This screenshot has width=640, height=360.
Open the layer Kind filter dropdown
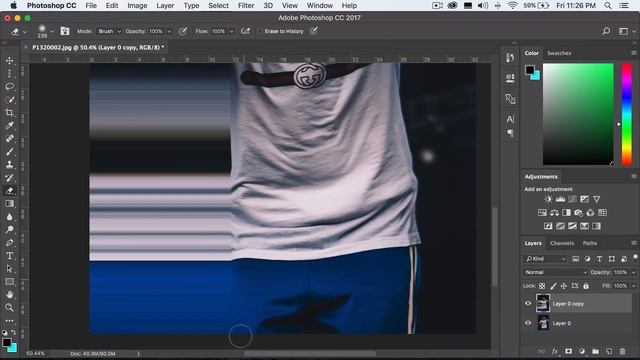546,259
